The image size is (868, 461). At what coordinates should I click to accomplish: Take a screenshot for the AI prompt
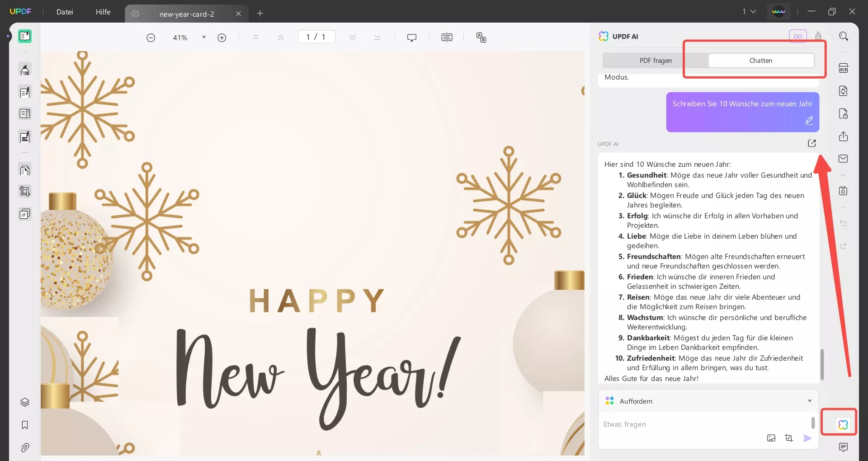point(789,438)
